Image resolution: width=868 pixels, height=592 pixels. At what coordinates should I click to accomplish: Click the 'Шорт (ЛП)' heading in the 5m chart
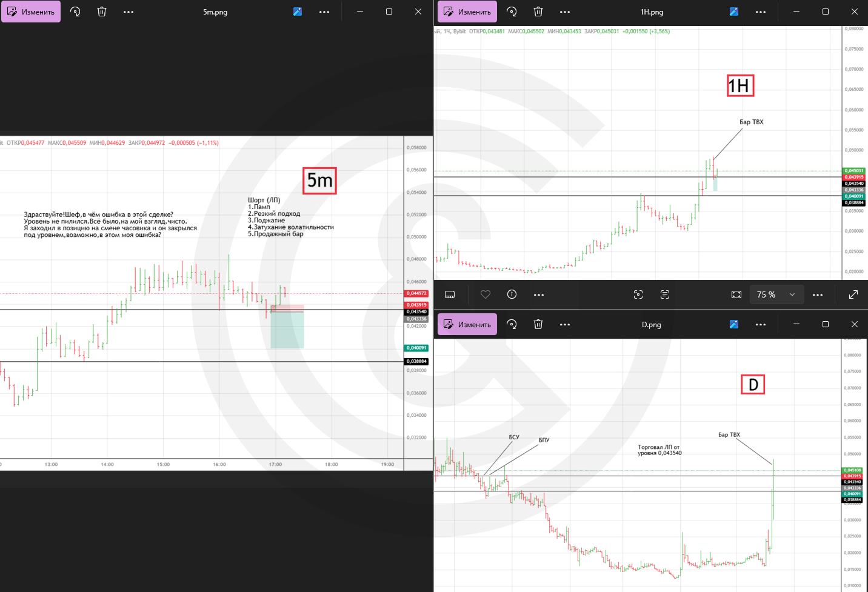coord(264,200)
